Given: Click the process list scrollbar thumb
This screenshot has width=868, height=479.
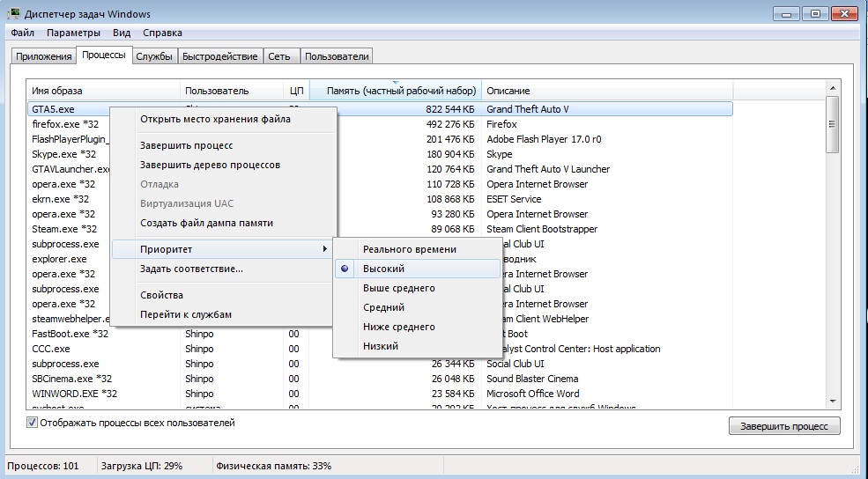Looking at the screenshot, I should [833, 124].
